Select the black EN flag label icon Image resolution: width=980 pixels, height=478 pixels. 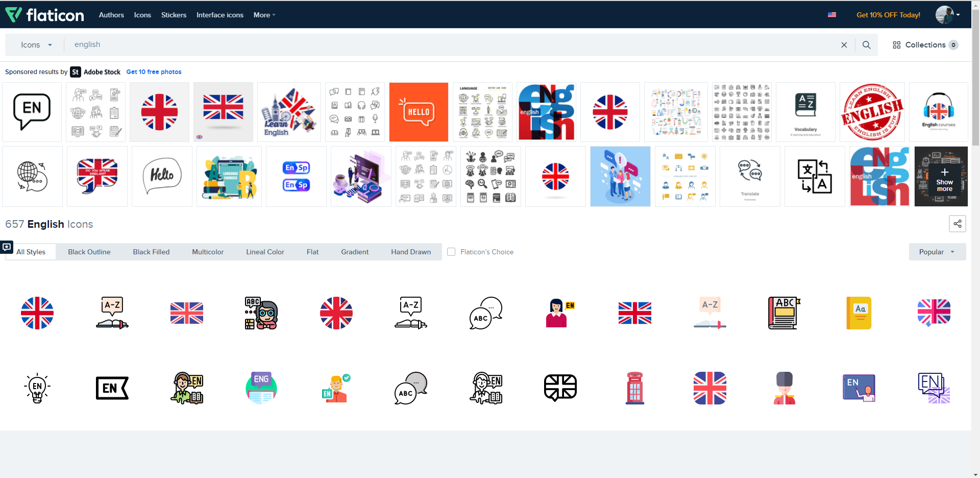[x=112, y=388]
